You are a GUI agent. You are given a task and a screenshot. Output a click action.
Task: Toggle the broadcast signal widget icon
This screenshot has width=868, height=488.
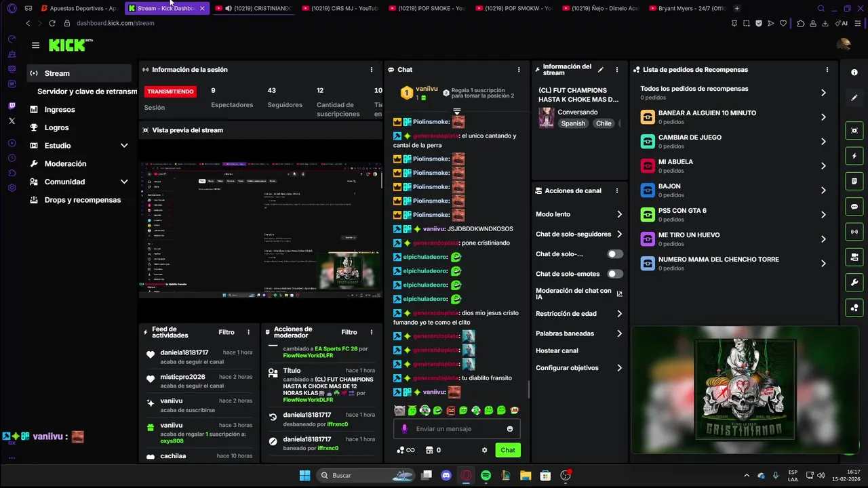click(x=854, y=232)
